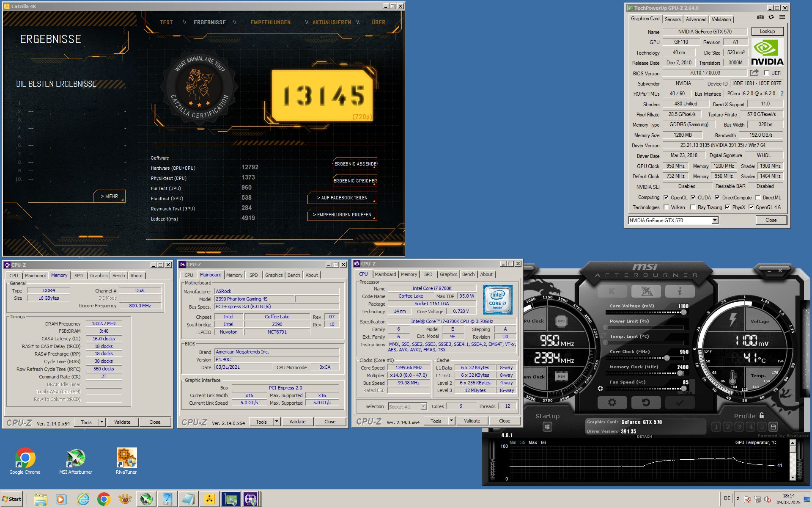Screen dimensions: 812x508
Task: Open AKTUALISIEREN menu in Catzilla
Action: pyautogui.click(x=332, y=22)
